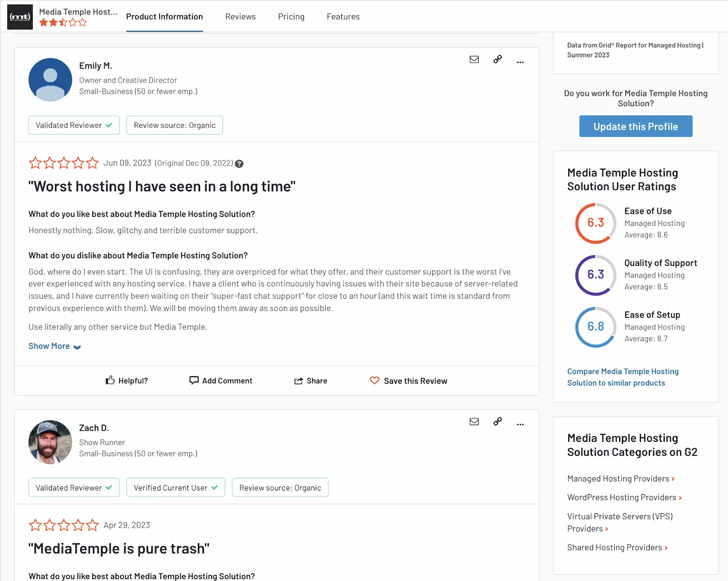Click the "Ease of Setup" rating label
Viewport: 728px width, 581px height.
(652, 315)
